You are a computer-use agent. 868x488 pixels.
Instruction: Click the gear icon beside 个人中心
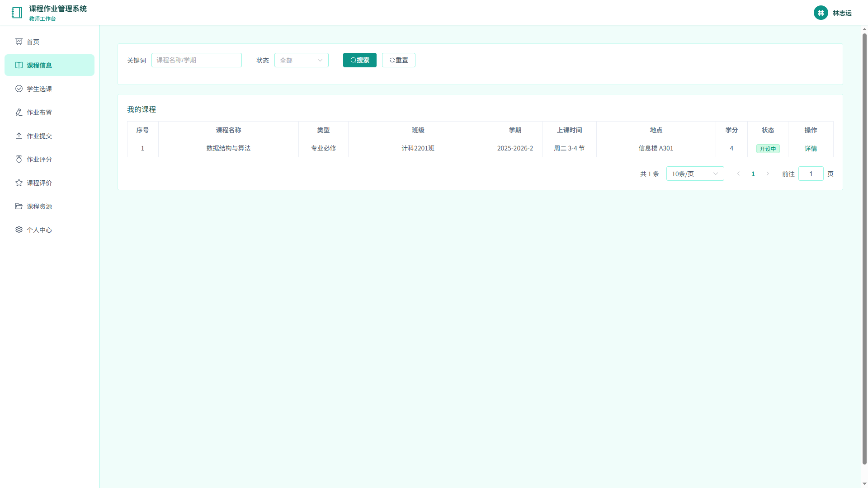[x=19, y=230]
